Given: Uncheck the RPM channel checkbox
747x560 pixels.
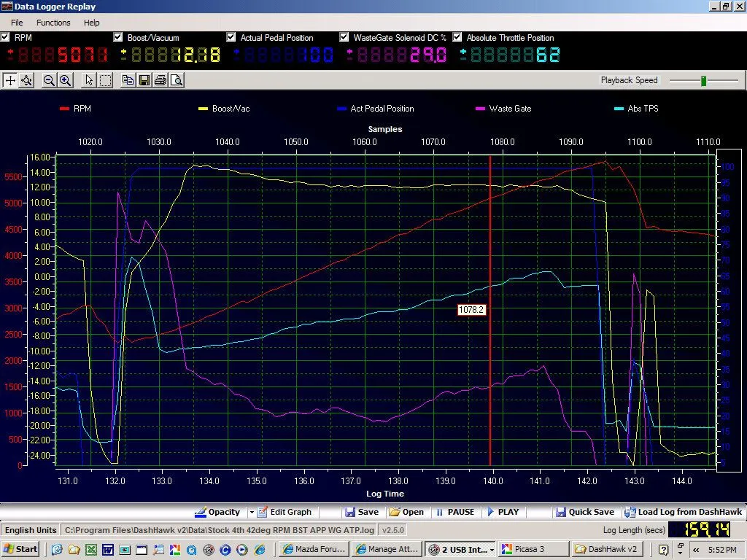Looking at the screenshot, I should click(6, 37).
